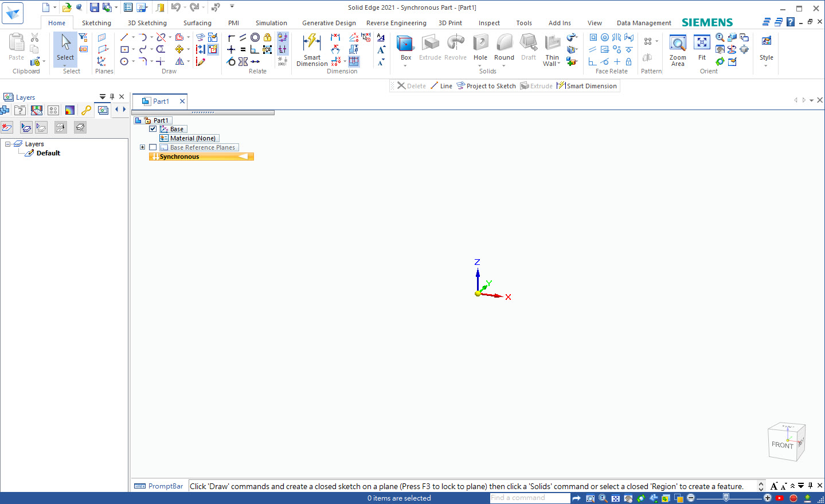Click the Coordinate System icon in Planes
This screenshot has width=825, height=504.
click(x=101, y=61)
